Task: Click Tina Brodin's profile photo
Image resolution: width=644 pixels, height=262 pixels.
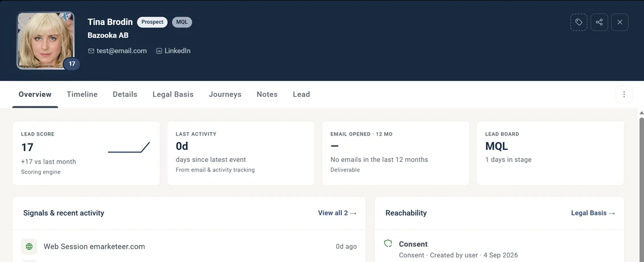Action: 46,40
